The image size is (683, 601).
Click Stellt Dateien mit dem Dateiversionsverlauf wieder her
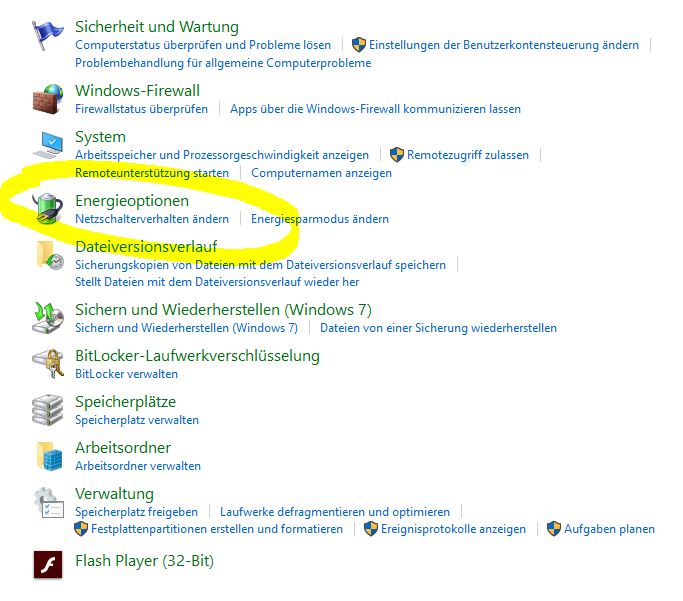[217, 282]
